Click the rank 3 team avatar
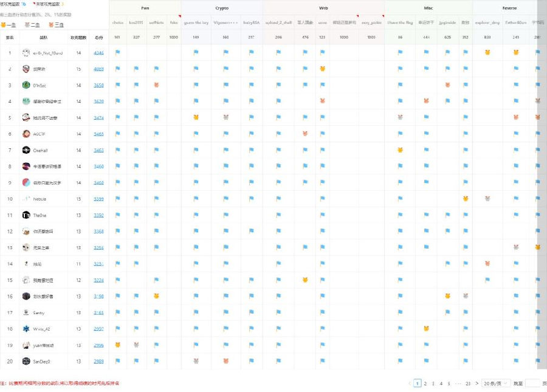This screenshot has height=392, width=547. [26, 84]
